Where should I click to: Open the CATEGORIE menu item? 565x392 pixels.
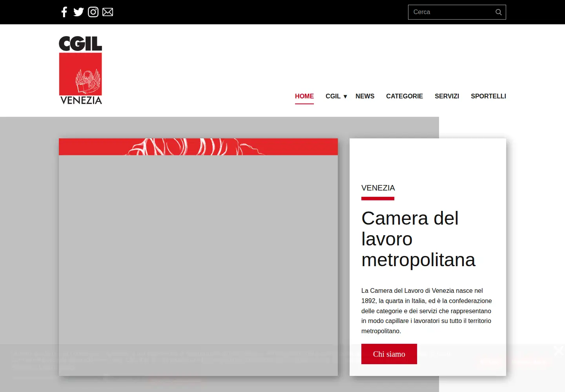[x=405, y=96]
